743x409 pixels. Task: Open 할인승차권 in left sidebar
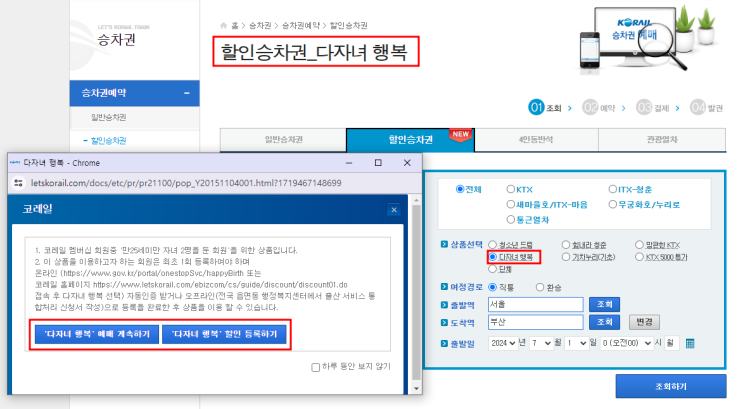coord(109,141)
